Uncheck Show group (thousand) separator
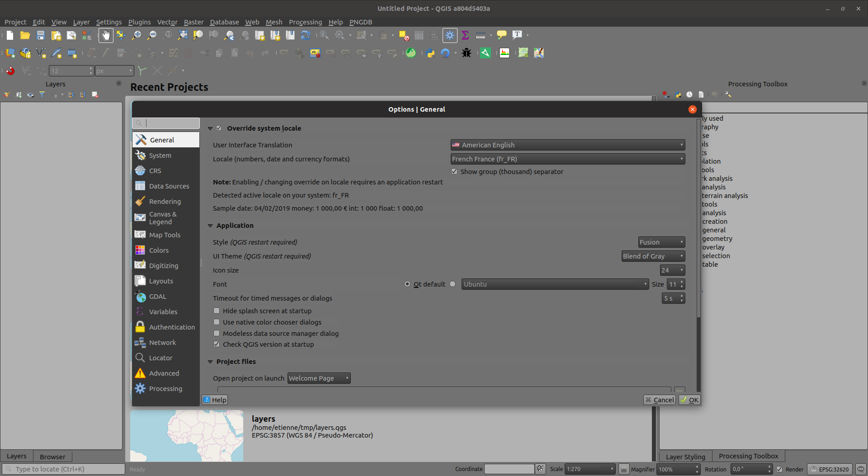 [x=454, y=172]
